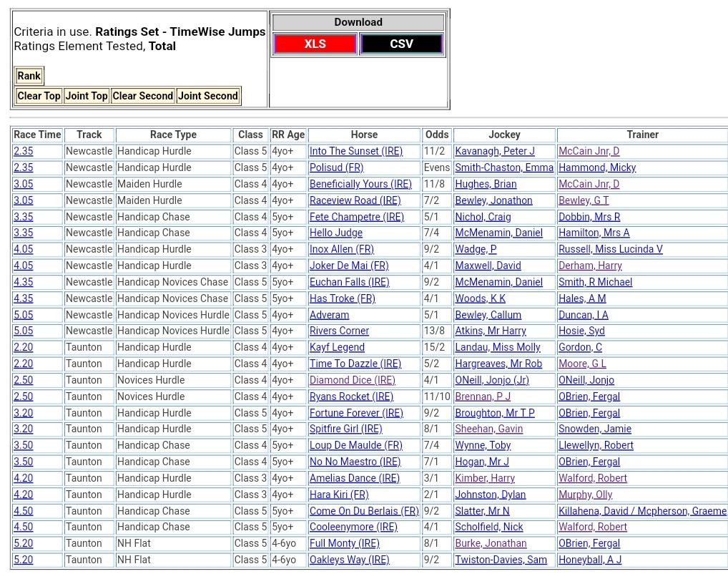Open trainer Killahena, David / Mcpherson, Graeme
Screen dimensions: 728x579
tap(641, 511)
